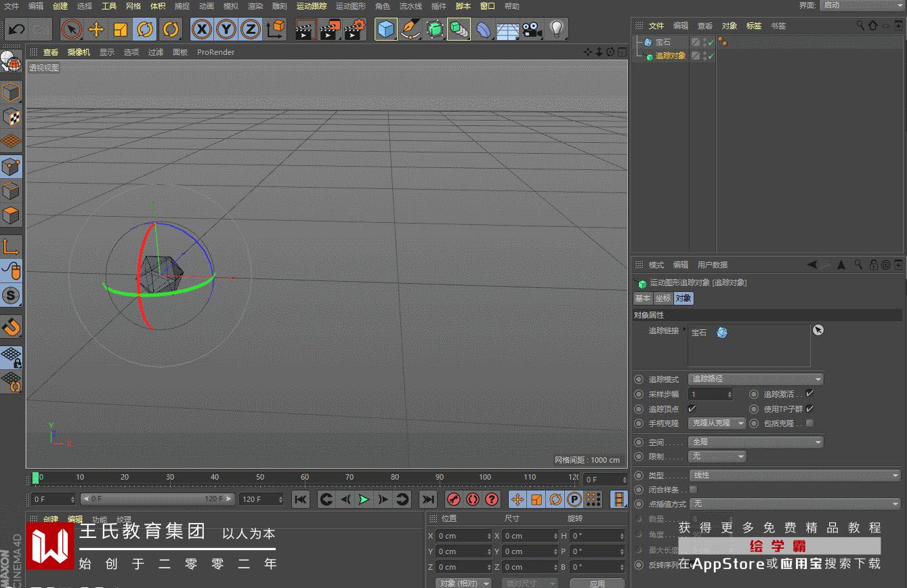907x588 pixels.
Task: Open the 对象 (相对) coordinate dropdown
Action: [x=463, y=583]
